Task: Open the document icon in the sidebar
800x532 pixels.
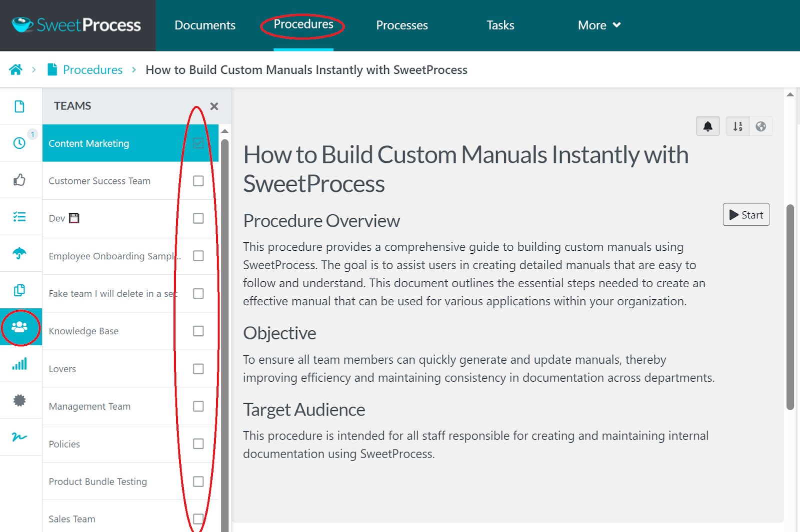Action: point(19,106)
